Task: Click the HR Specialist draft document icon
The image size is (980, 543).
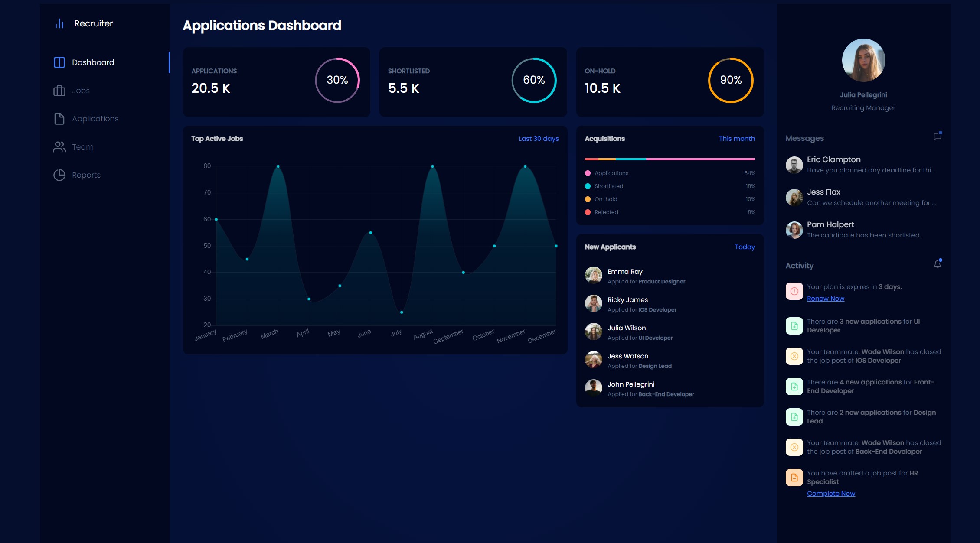Action: tap(794, 478)
